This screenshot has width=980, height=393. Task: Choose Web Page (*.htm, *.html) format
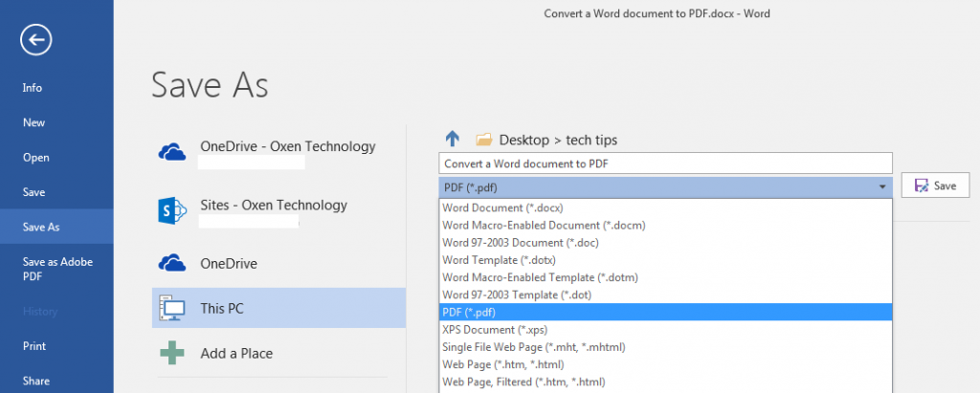(665, 364)
